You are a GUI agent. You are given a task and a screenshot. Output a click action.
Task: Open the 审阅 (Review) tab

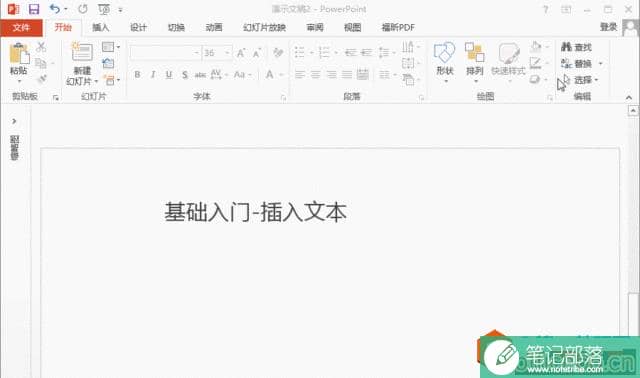(315, 27)
